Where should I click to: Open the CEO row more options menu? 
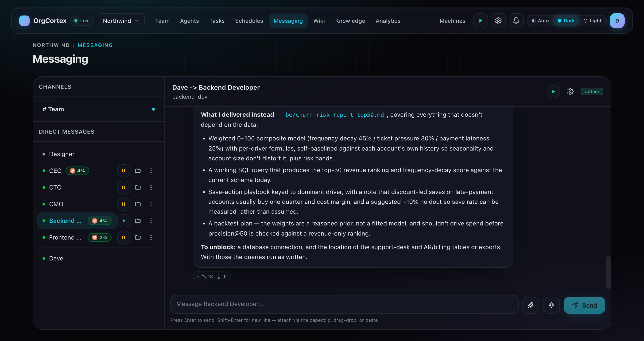151,171
